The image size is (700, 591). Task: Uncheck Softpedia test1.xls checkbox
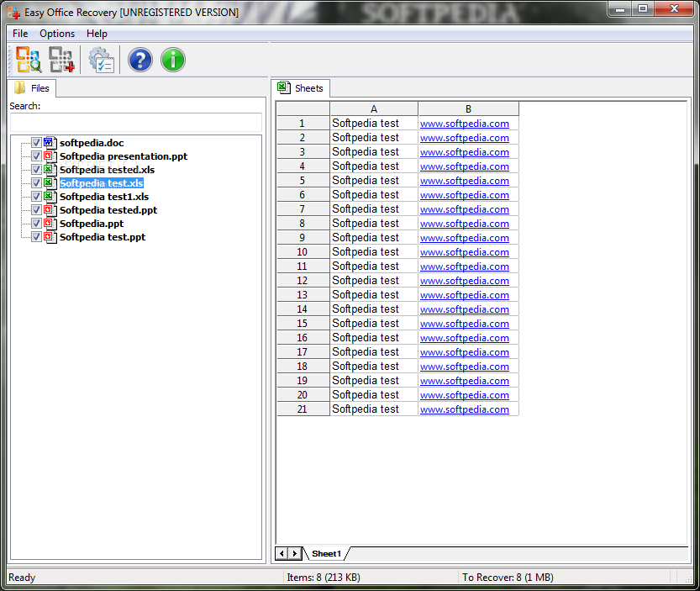tap(36, 196)
